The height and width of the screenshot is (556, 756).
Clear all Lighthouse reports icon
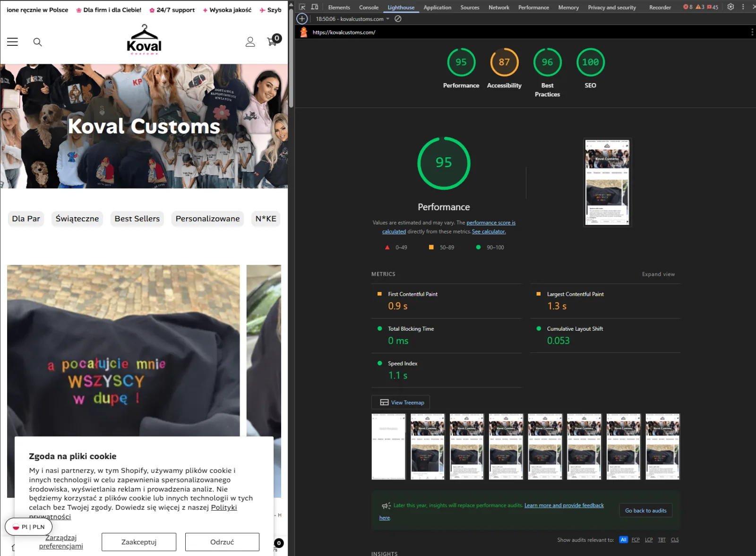398,19
